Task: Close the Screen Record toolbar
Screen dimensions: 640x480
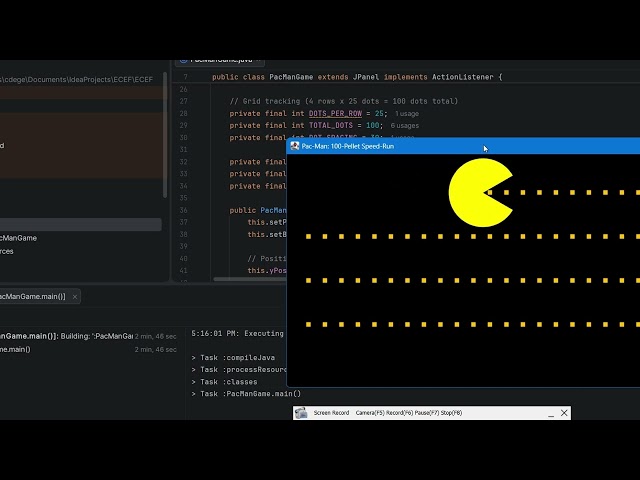Action: 564,413
